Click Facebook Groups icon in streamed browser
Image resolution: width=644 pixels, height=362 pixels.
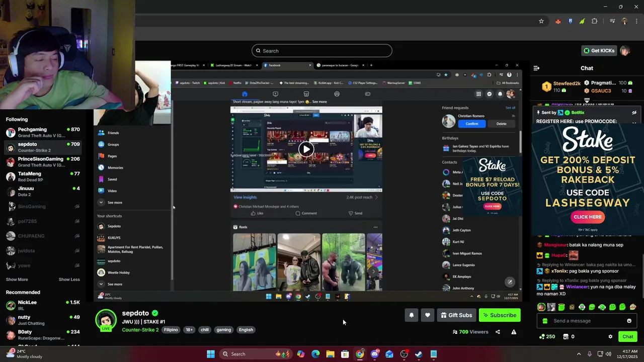point(337,94)
